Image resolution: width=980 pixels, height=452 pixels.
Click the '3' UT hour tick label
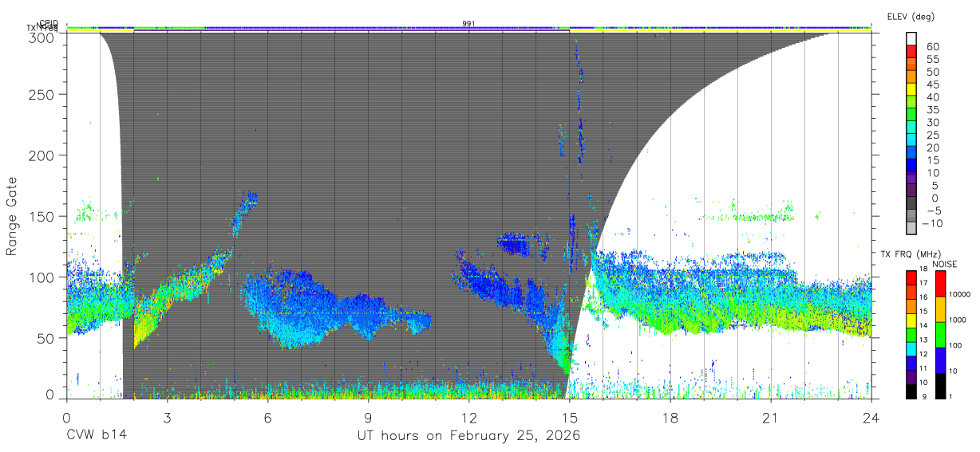click(x=167, y=418)
